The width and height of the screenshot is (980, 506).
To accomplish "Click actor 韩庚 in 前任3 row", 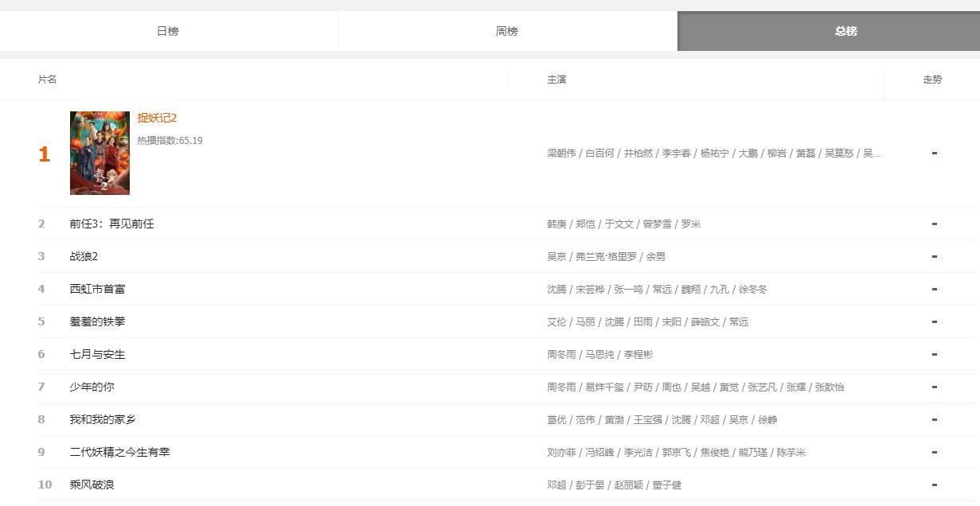I will coord(556,224).
